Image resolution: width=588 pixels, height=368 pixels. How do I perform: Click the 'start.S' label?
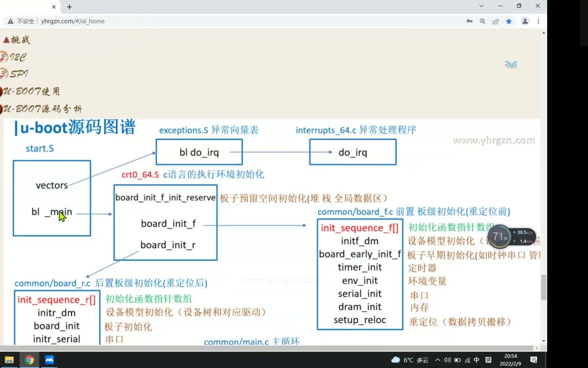point(40,149)
